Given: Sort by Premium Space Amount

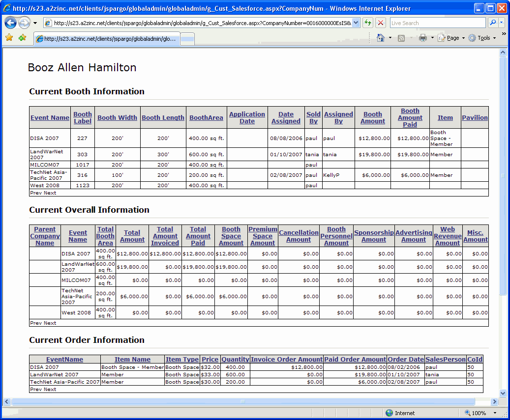Looking at the screenshot, I should (263, 236).
